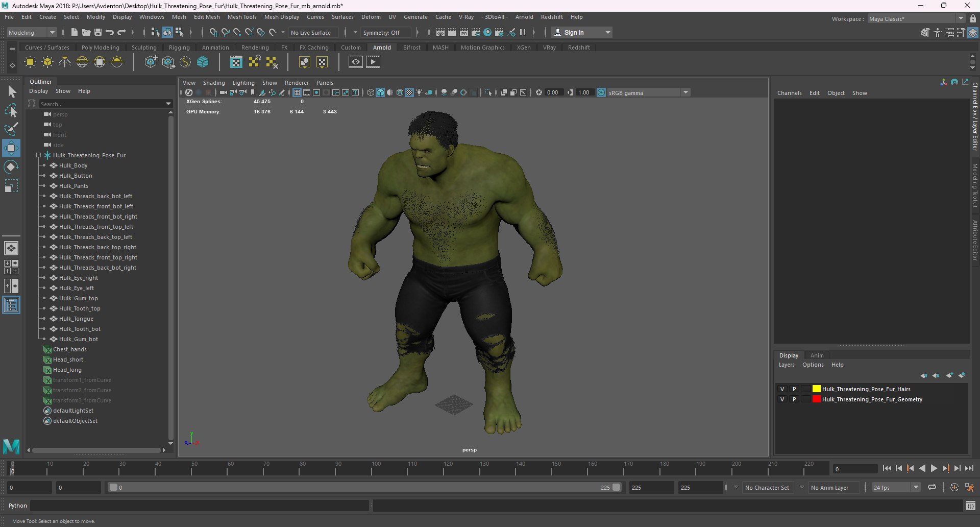Open animation preferences icon

[x=969, y=487]
